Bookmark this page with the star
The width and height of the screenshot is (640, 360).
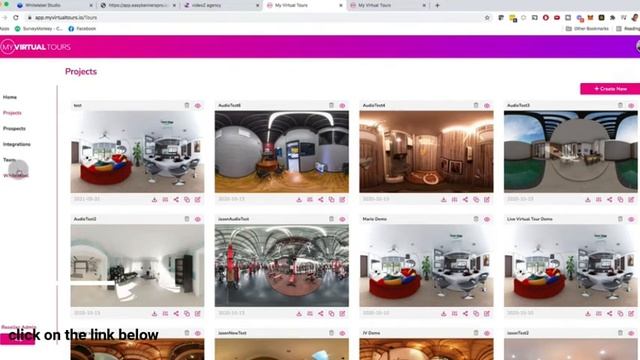pyautogui.click(x=487, y=18)
